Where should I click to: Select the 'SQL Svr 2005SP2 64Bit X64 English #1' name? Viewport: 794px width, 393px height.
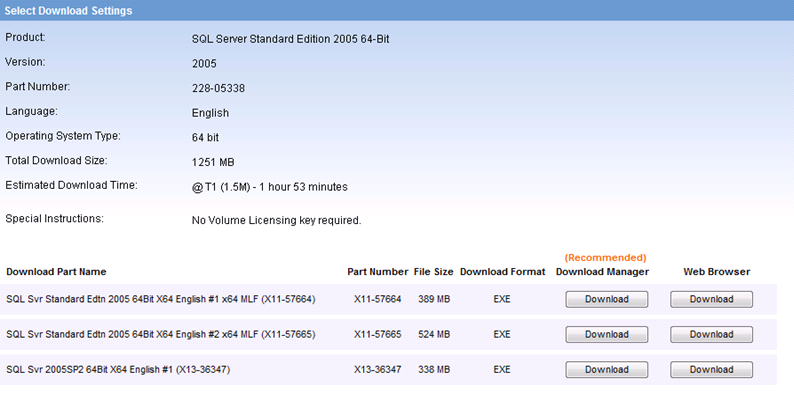point(90,370)
